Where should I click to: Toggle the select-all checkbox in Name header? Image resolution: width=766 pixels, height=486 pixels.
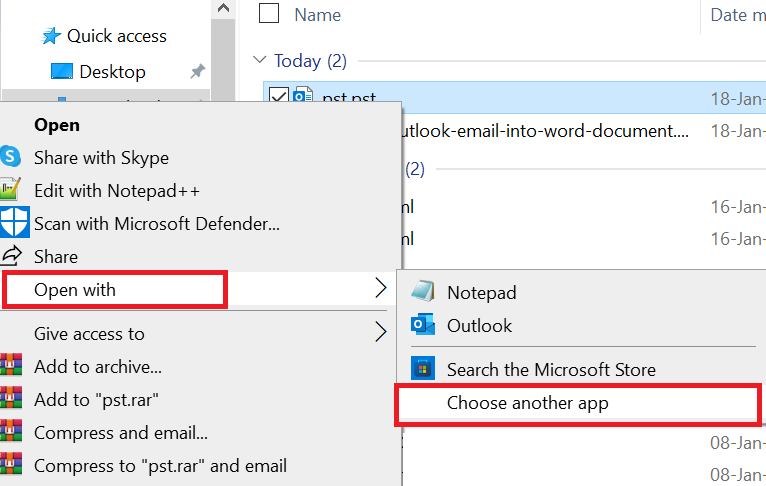pos(269,14)
